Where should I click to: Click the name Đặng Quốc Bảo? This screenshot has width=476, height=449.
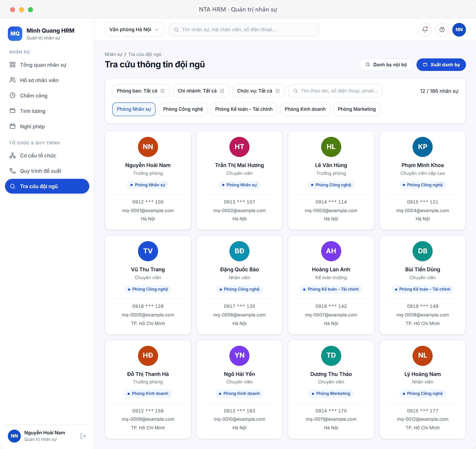click(x=239, y=269)
